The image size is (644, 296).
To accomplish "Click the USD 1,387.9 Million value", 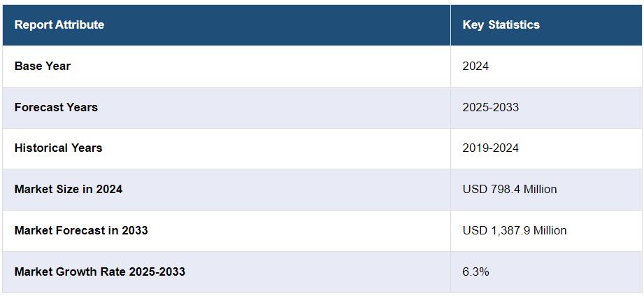I will (514, 230).
